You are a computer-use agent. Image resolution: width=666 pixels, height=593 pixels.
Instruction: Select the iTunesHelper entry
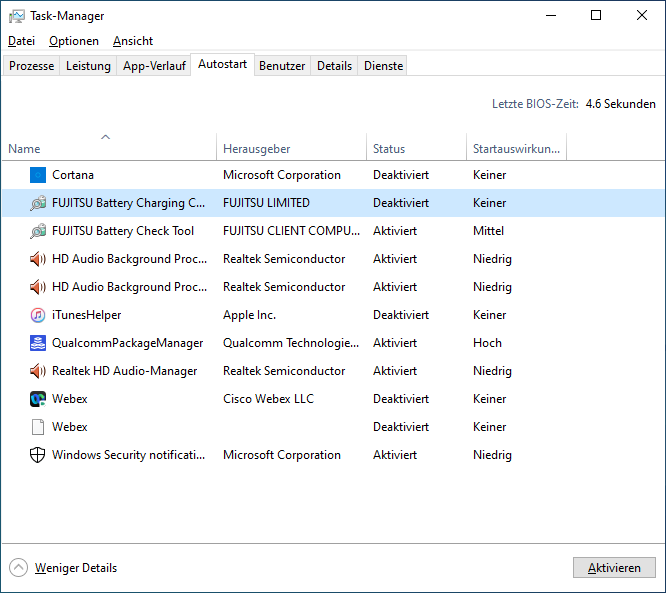(87, 315)
